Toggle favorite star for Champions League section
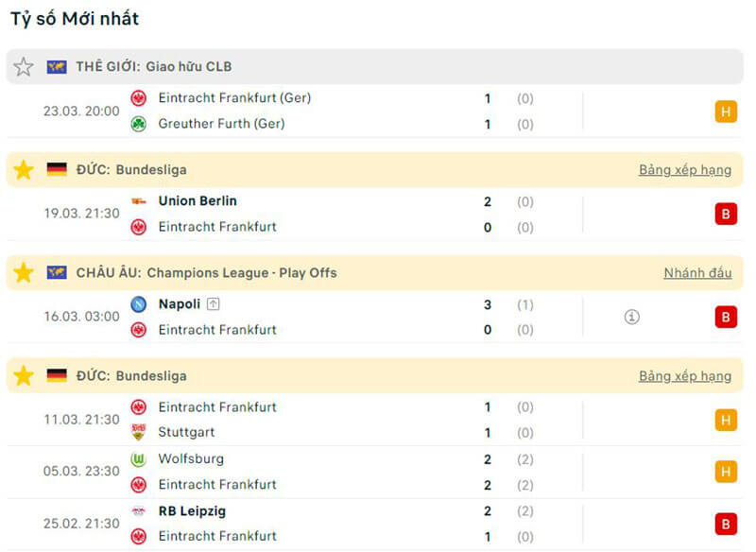The width and height of the screenshot is (756, 552). (x=24, y=273)
